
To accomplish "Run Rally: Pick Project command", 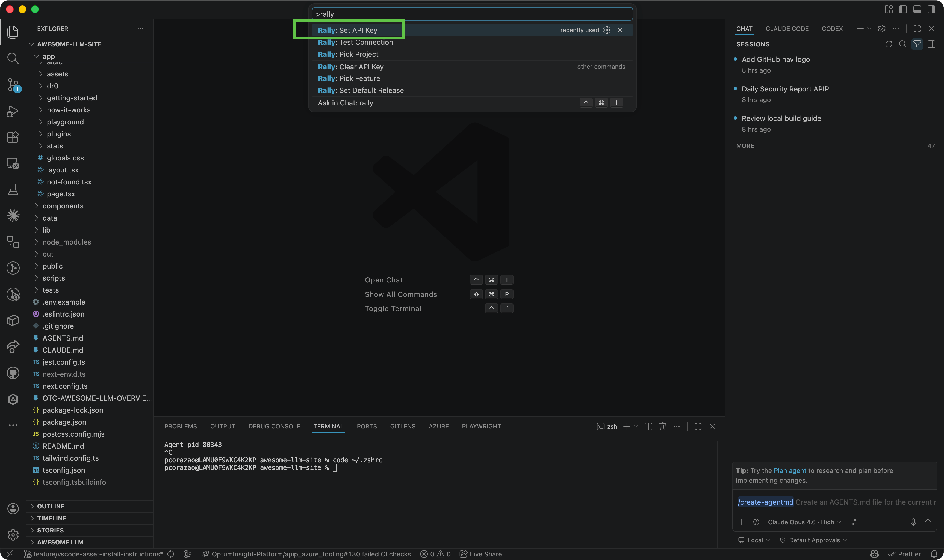I will [472, 54].
